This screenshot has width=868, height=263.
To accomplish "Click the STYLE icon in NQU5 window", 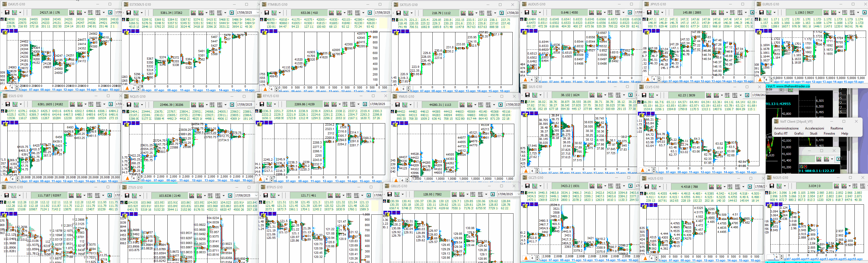I will (202, 104).
